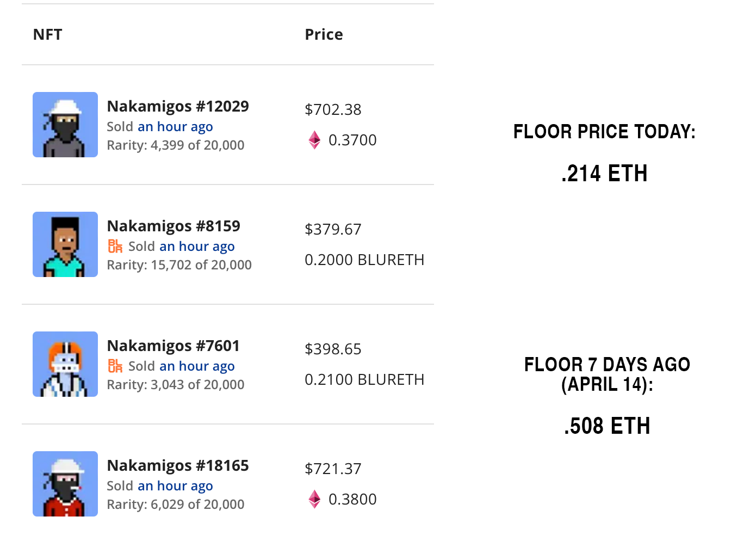Click the $702.38 price value
This screenshot has height=541, width=756.
click(x=333, y=109)
